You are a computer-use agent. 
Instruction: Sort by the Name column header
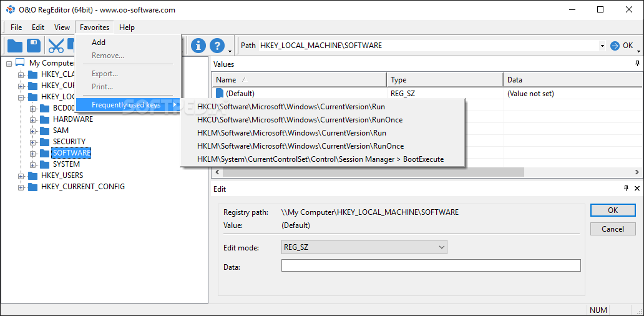[x=299, y=80]
